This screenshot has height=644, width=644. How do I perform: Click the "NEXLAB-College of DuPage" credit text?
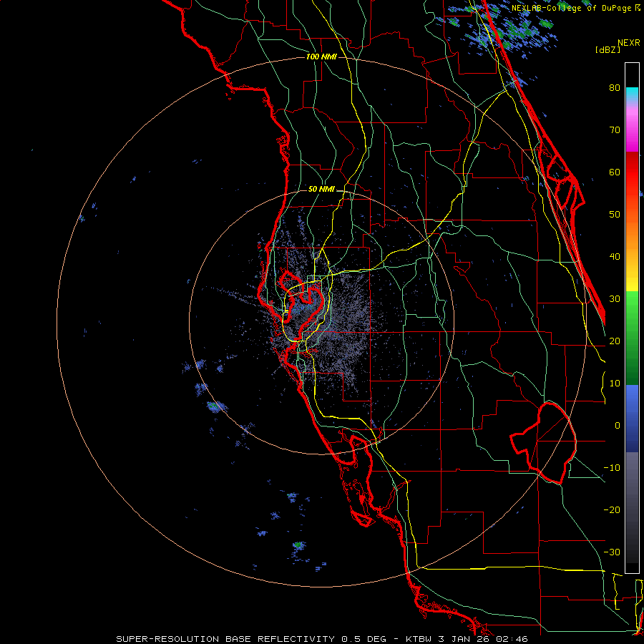click(x=571, y=8)
